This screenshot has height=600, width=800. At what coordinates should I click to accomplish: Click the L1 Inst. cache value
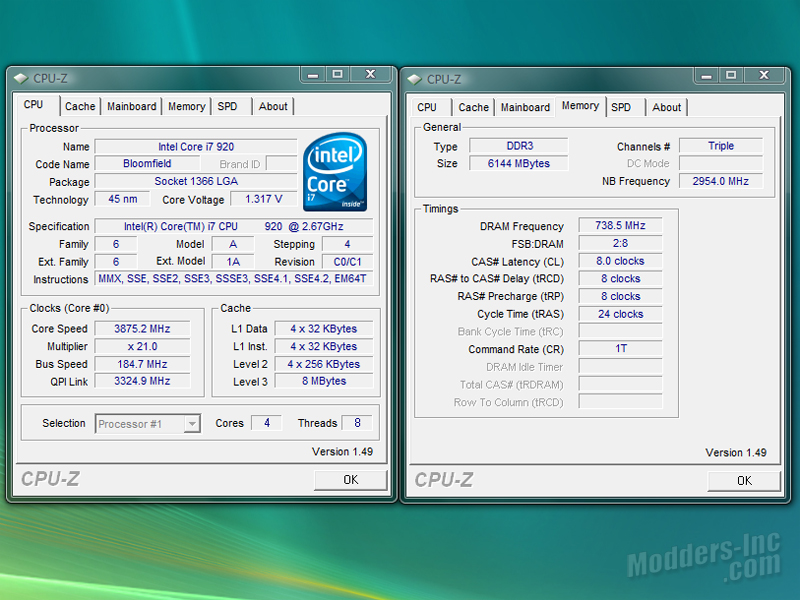click(x=324, y=346)
